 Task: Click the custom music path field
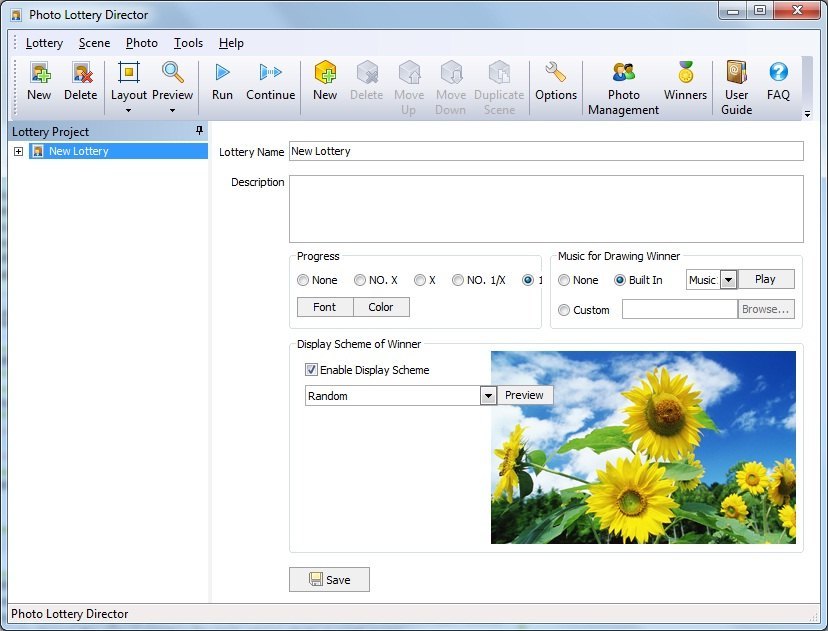click(x=680, y=309)
